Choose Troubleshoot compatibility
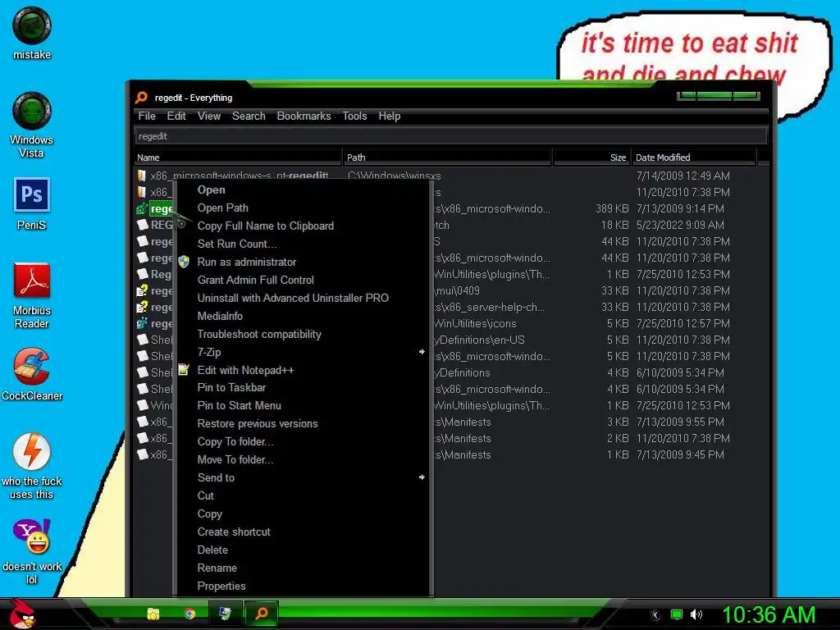Screen dimensions: 840x630 [259, 335]
